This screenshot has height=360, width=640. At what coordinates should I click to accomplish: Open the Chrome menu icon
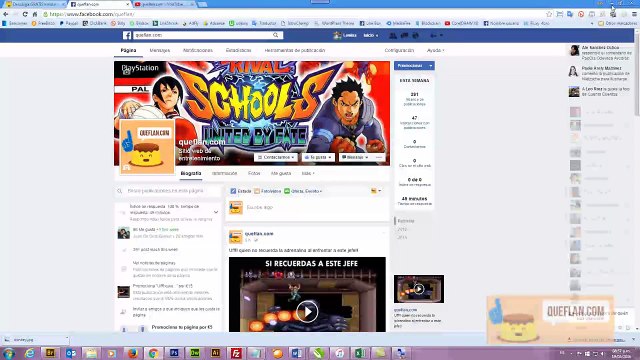tap(634, 14)
